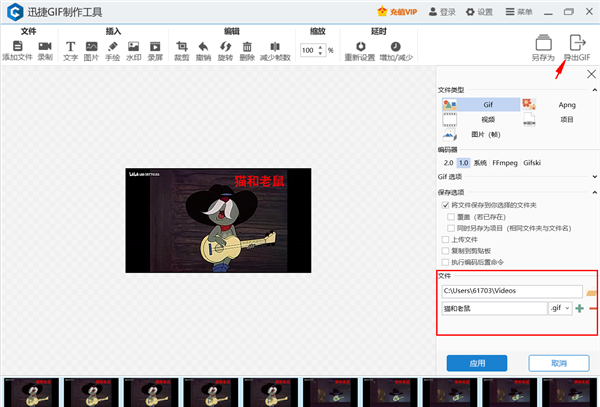600x407 pixels.
Task: Select the ninth frame thumbnail
Action: point(510,392)
